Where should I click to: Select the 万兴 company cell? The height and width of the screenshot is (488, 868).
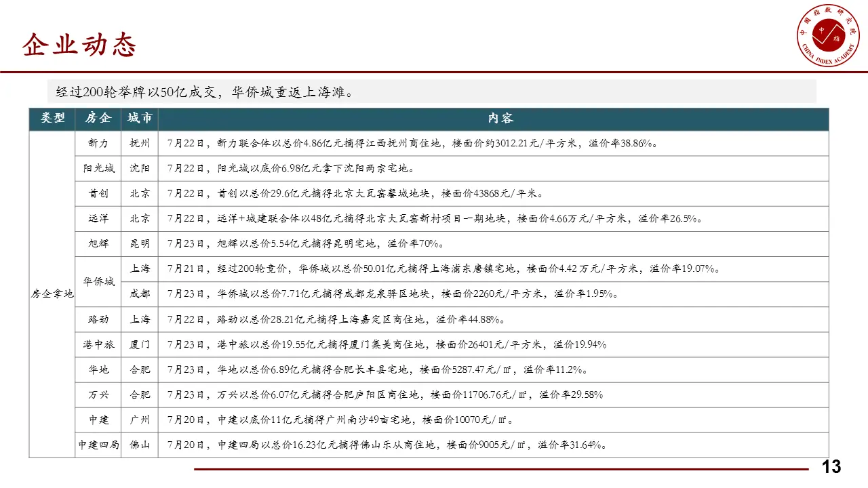pos(98,394)
